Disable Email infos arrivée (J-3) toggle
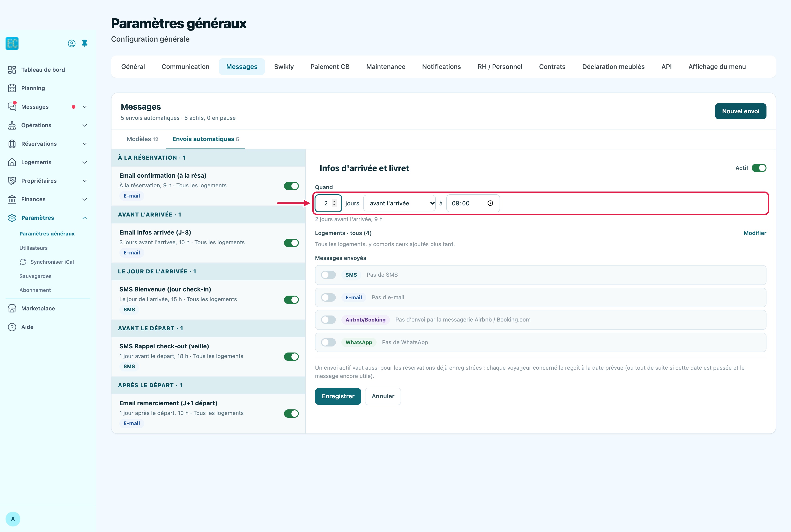The width and height of the screenshot is (791, 532). (x=291, y=243)
